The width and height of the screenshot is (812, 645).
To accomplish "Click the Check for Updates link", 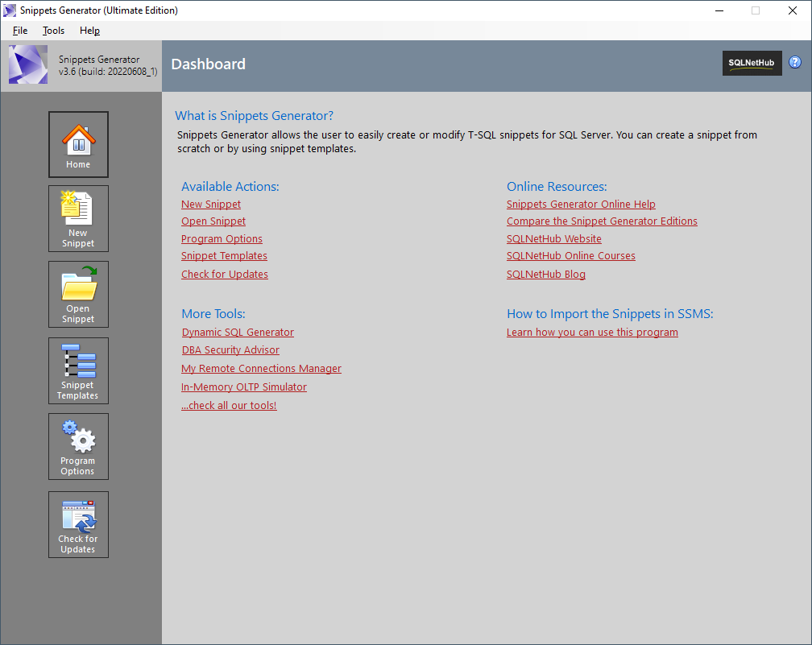I will click(225, 275).
